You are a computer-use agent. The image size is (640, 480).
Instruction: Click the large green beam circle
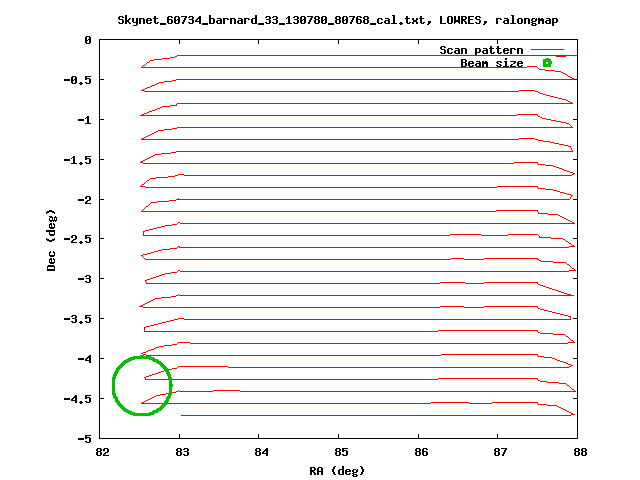142,386
